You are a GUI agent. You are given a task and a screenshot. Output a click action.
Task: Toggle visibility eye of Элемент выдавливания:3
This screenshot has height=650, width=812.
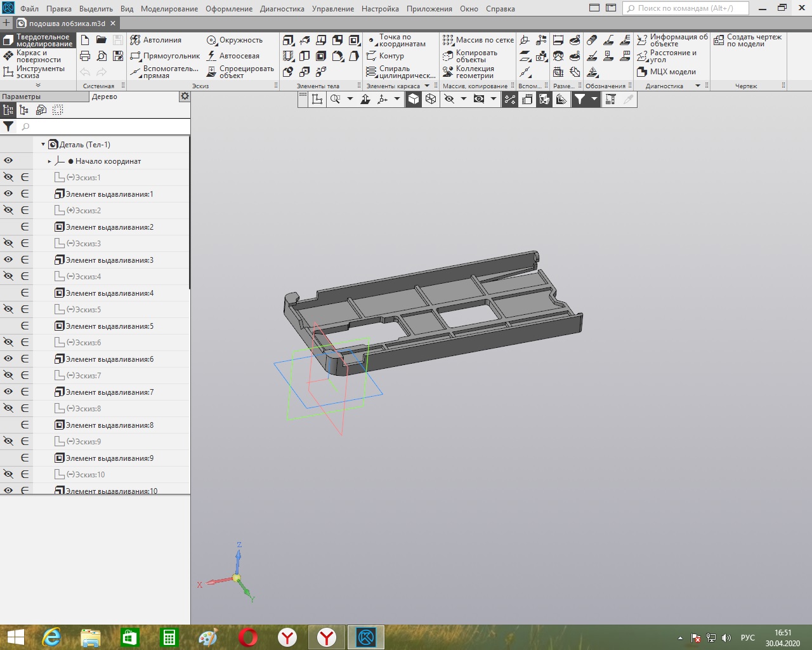point(8,260)
